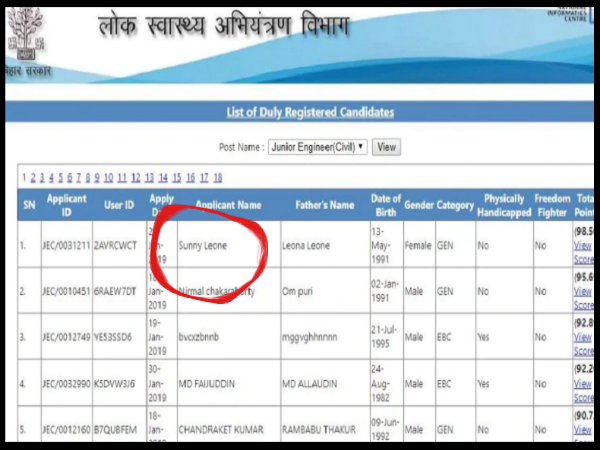Click applicant name Sunny Leone
Image resolution: width=600 pixels, height=450 pixels.
[203, 245]
